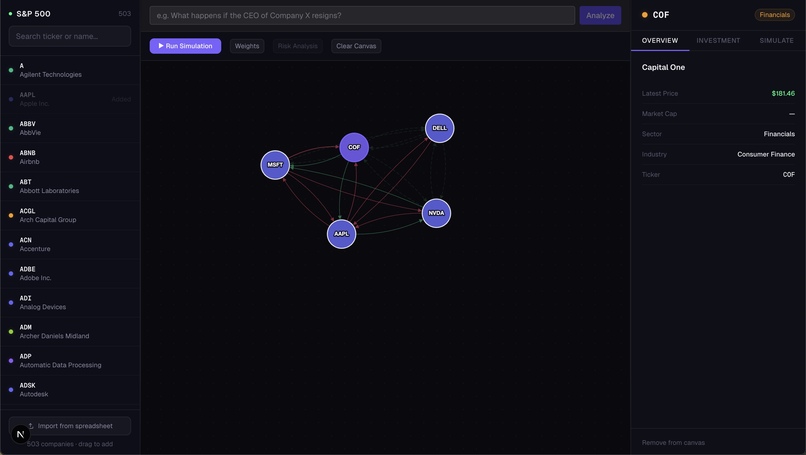This screenshot has height=455, width=806.
Task: Click the 503 company count label
Action: click(124, 14)
